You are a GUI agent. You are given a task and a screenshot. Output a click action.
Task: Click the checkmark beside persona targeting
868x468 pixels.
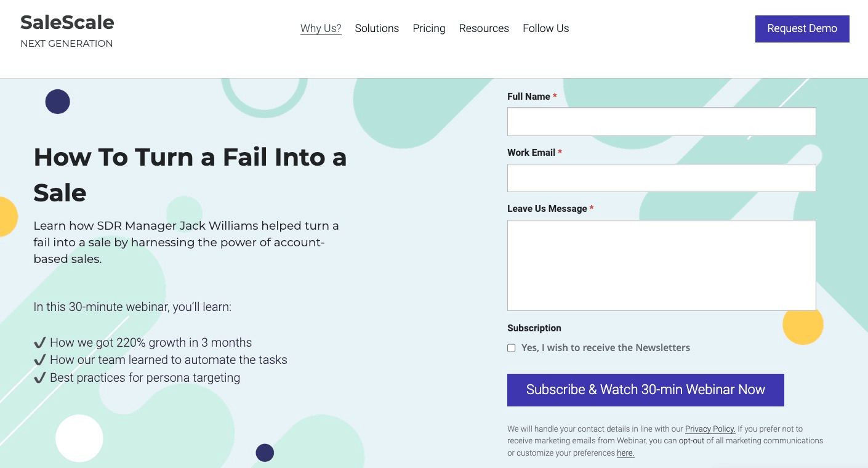pos(40,377)
